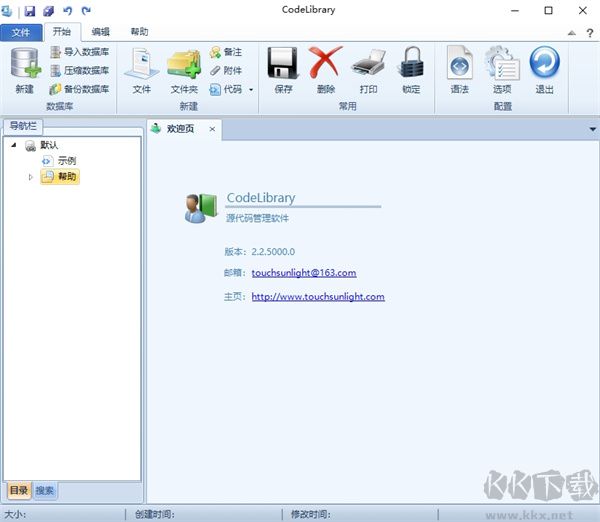Create a new folder with 文件夹 icon
The width and height of the screenshot is (600, 522).
(184, 70)
